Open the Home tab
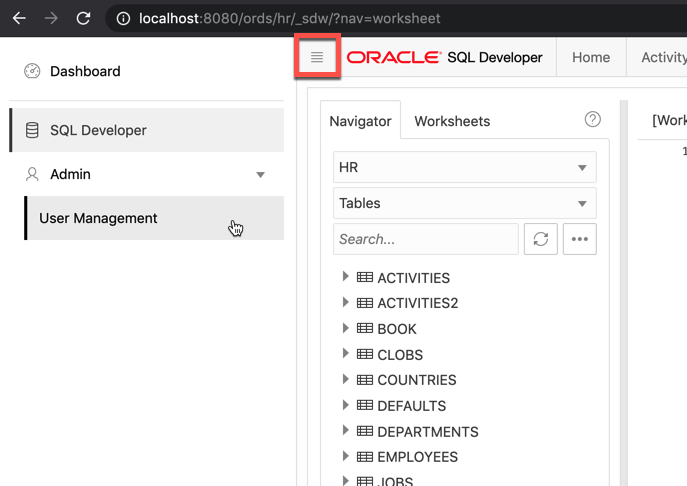The height and width of the screenshot is (486, 687). click(x=591, y=57)
